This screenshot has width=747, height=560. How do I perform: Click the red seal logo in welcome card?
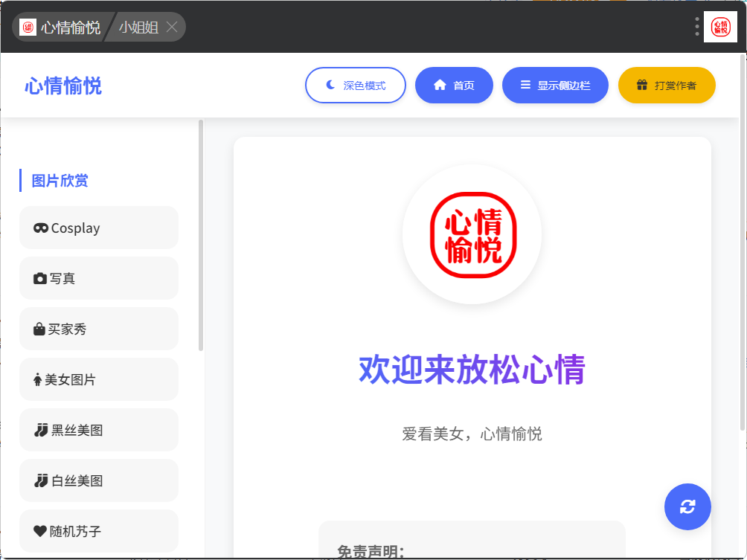473,235
